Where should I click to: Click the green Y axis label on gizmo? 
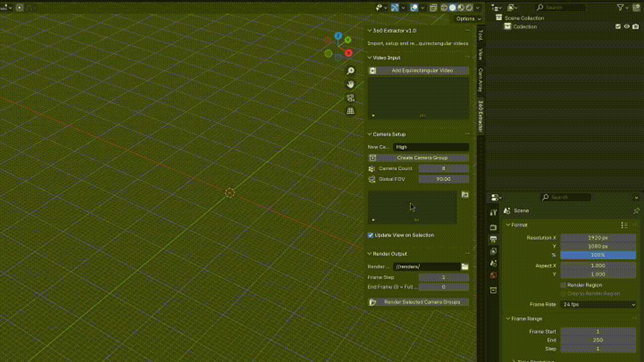[348, 40]
